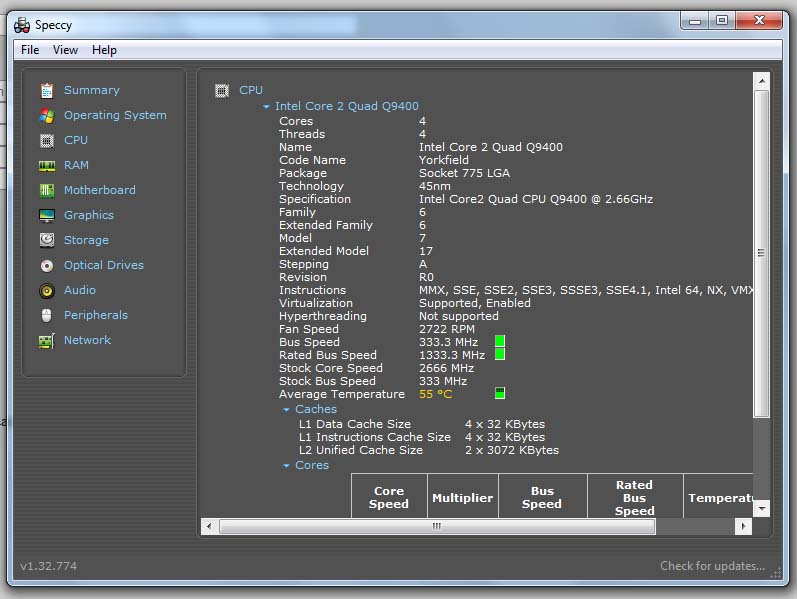Click the Speccy app icon in title bar
This screenshot has height=599, width=797.
tap(22, 25)
